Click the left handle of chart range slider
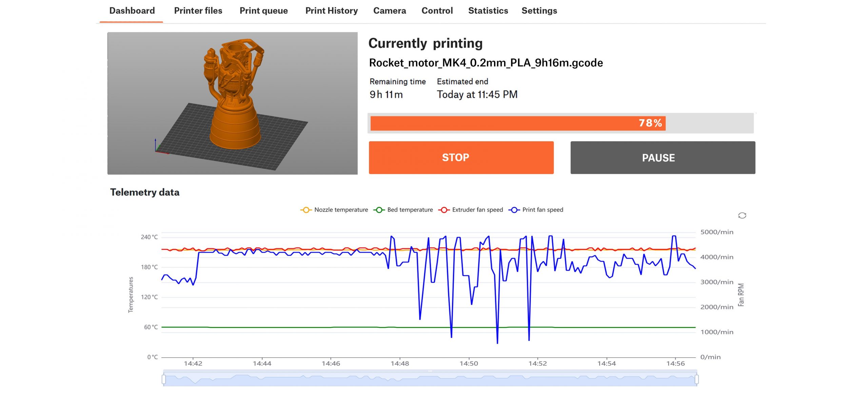 [164, 379]
